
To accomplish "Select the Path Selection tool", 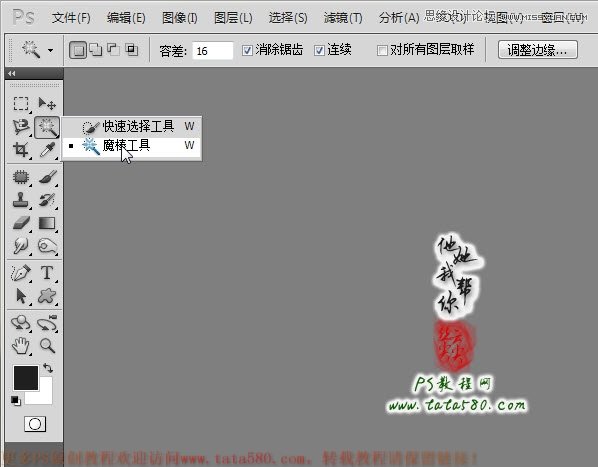I will click(21, 296).
